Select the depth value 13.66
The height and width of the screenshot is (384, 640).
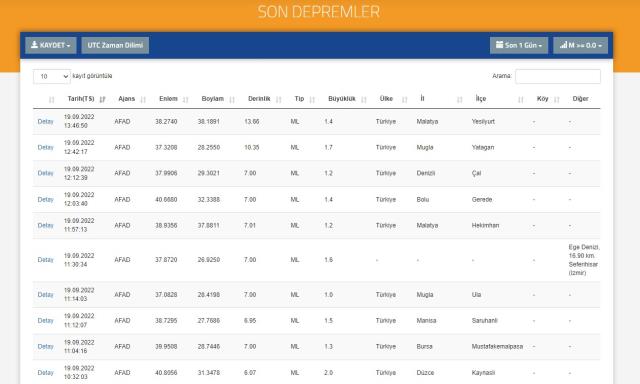[x=252, y=122]
